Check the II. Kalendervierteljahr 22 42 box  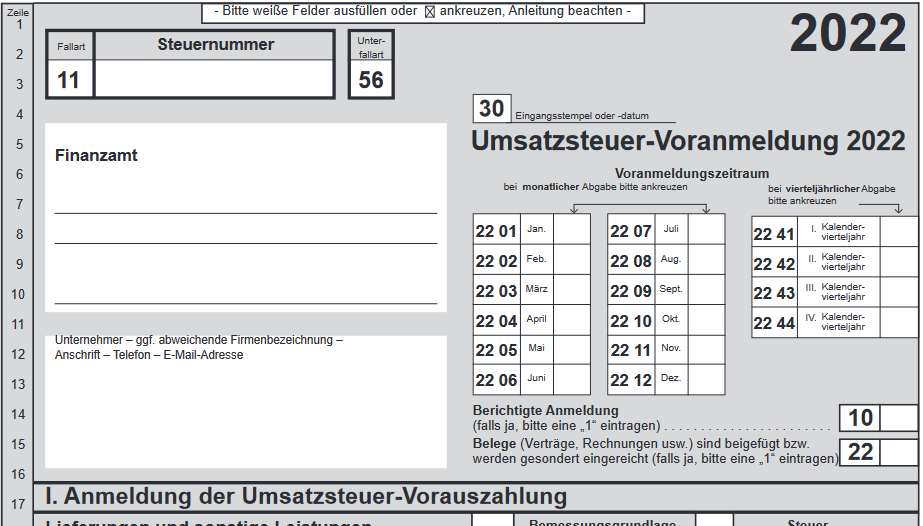pyautogui.click(x=899, y=262)
